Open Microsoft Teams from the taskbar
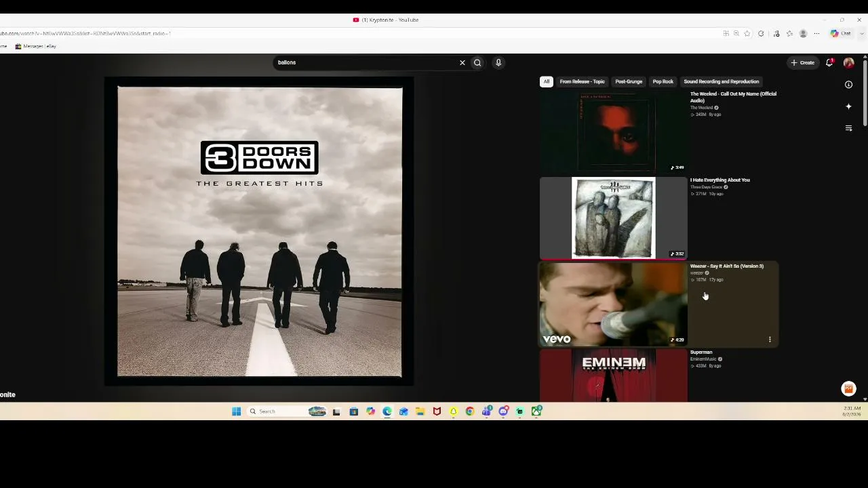This screenshot has height=488, width=868. pos(487,411)
